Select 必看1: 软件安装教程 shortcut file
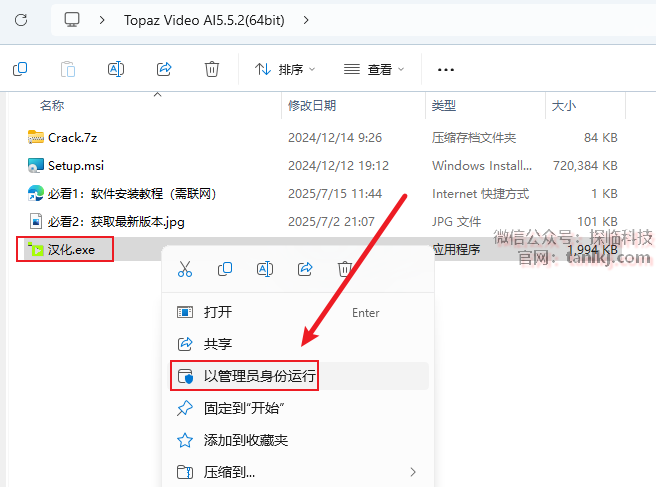The image size is (656, 487). pos(132,194)
